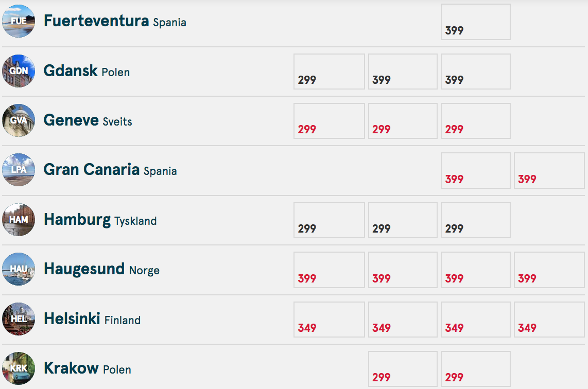Screen dimensions: 588x389
Task: Select Gdansk's 299 price box
Action: coord(329,71)
